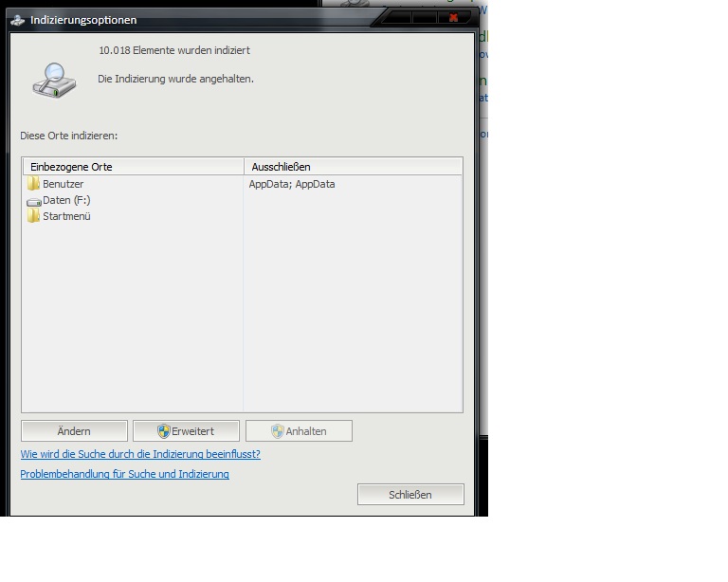
Task: Select the Startmenü list entry
Action: coord(66,216)
